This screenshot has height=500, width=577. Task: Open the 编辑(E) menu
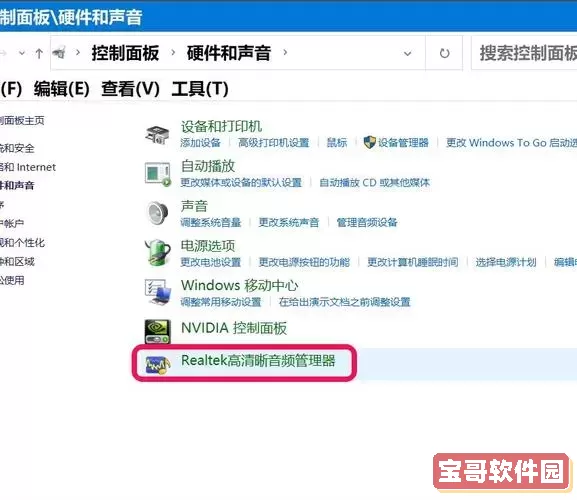[61, 89]
